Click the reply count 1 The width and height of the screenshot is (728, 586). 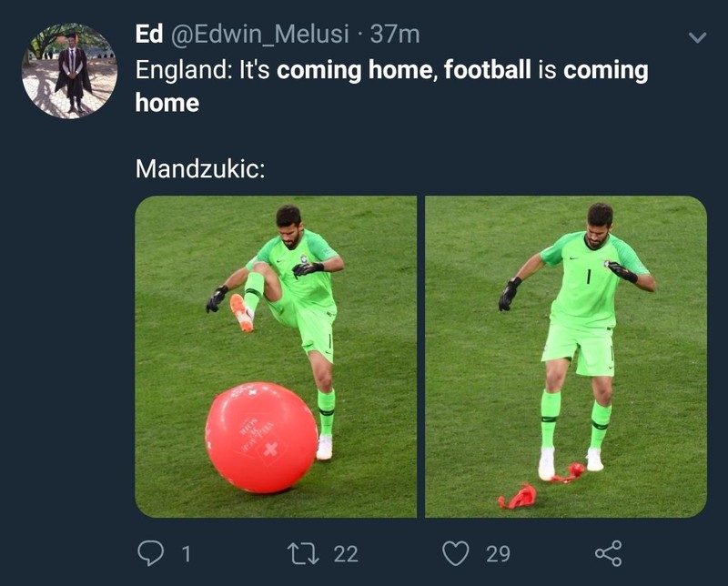[x=187, y=554]
